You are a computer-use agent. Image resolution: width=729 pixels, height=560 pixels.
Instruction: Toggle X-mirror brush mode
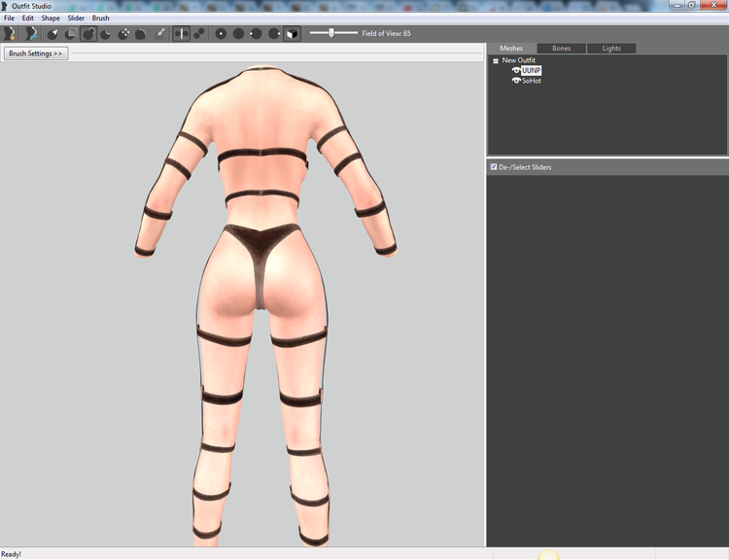[x=182, y=33]
